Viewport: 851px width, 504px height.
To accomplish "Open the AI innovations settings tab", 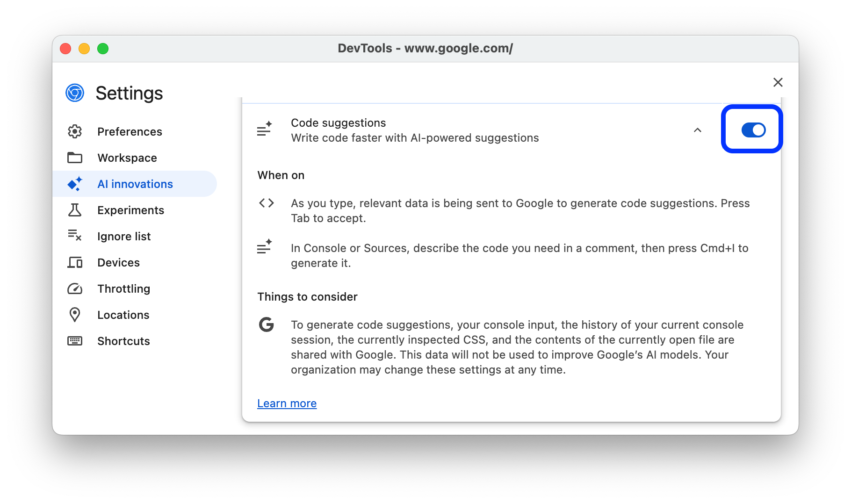I will pyautogui.click(x=135, y=184).
